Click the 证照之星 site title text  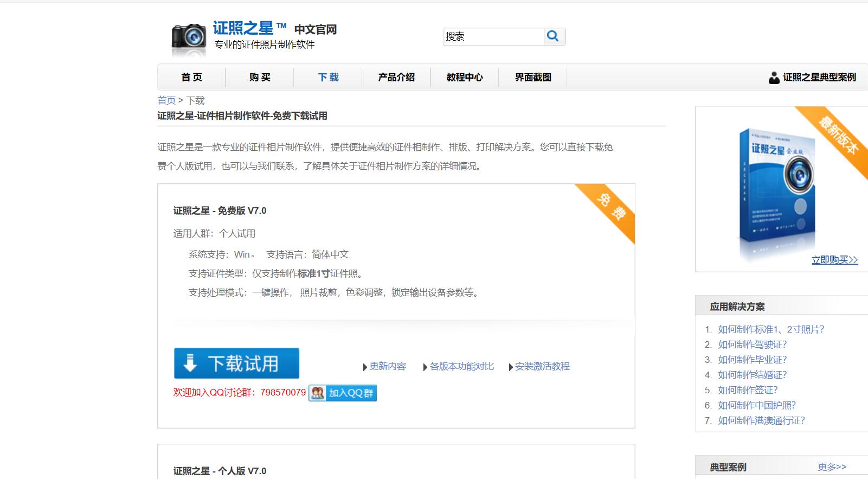243,28
